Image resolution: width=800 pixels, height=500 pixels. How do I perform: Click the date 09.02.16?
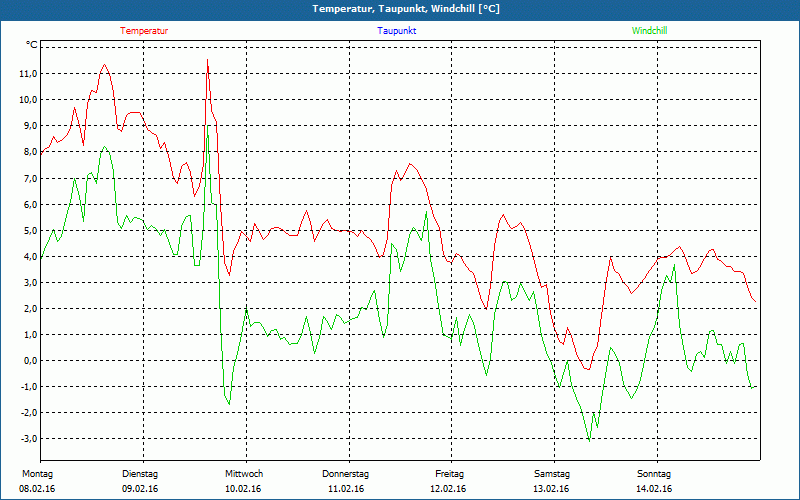coord(140,489)
